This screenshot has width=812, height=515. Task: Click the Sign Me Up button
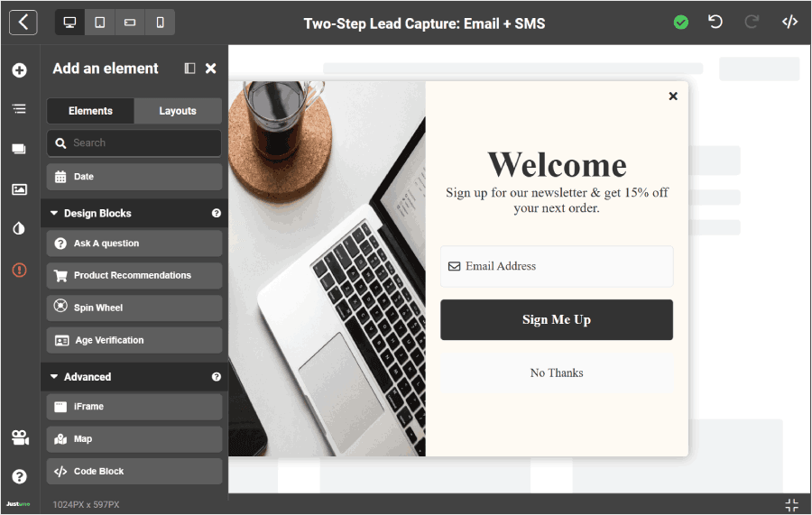coord(557,320)
